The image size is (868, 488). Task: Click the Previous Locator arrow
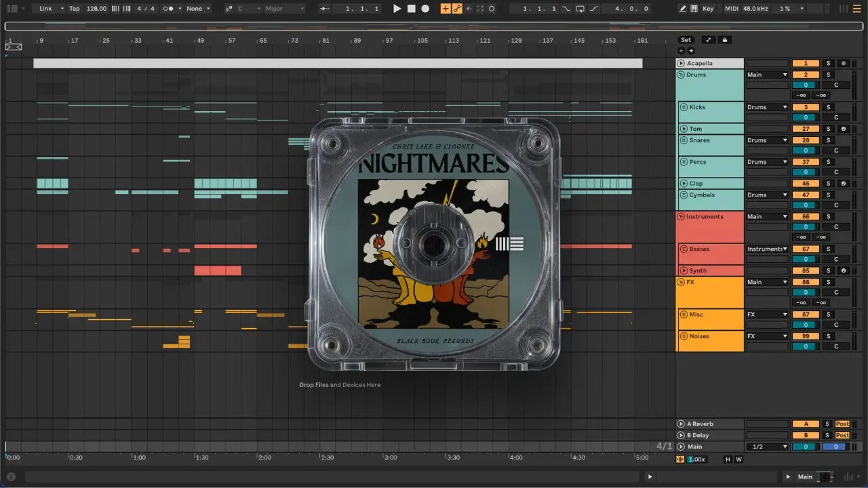click(682, 51)
